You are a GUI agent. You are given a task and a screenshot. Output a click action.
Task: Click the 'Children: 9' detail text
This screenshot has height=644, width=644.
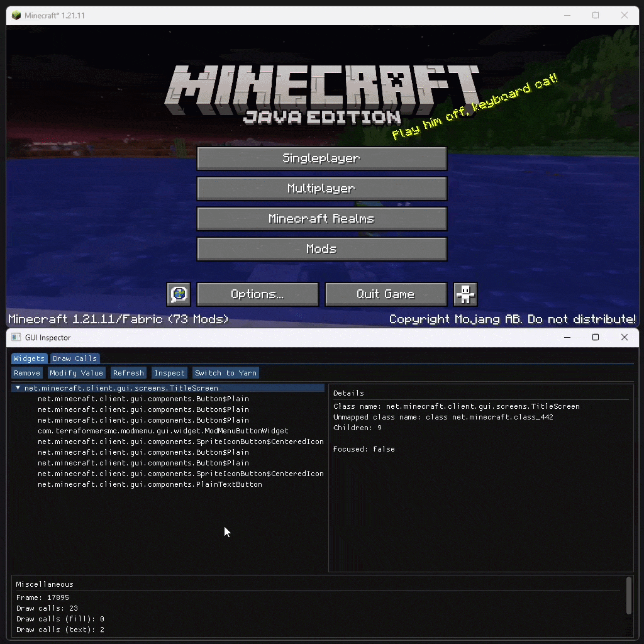(357, 428)
